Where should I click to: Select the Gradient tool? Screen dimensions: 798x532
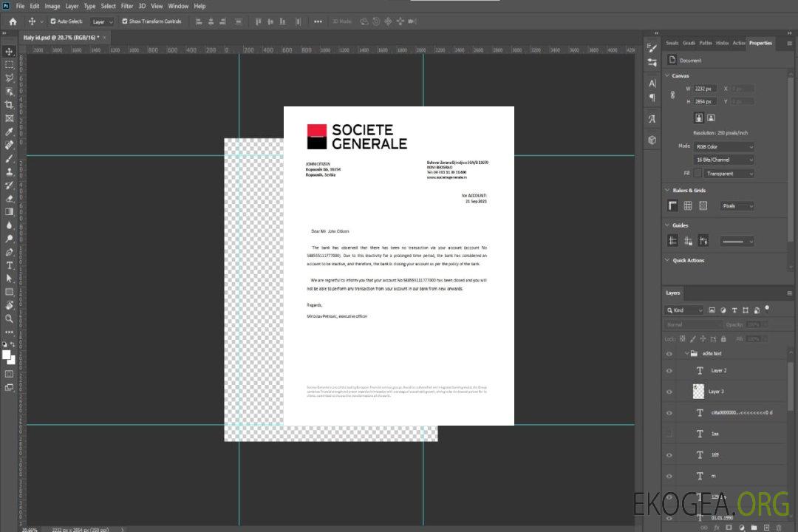point(9,212)
